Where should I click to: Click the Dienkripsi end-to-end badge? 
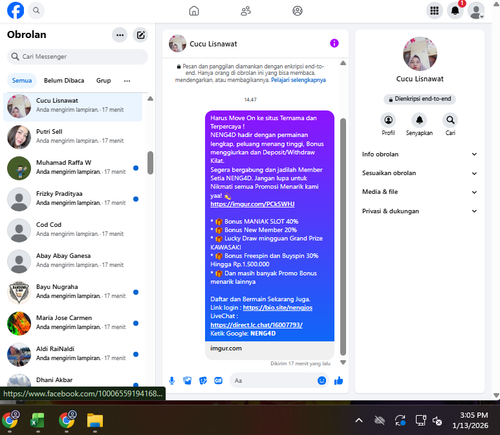point(420,99)
